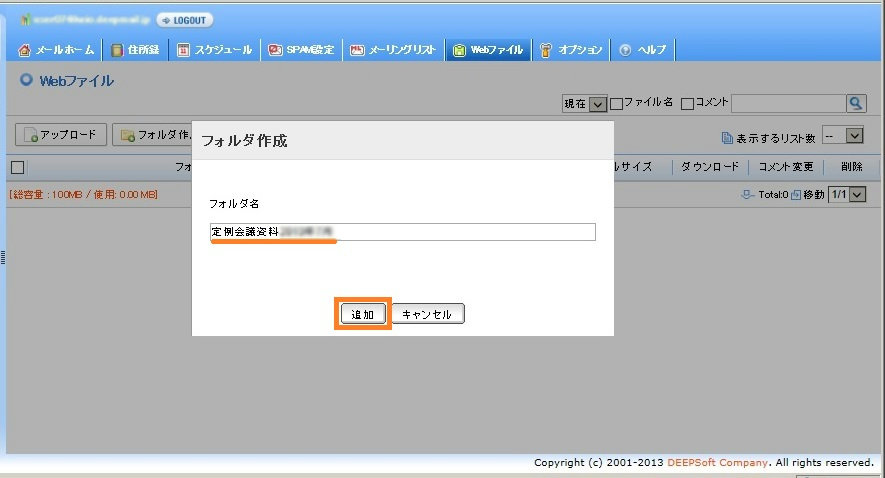This screenshot has height=478, width=885.
Task: Click the search magnifier icon
Action: click(x=856, y=103)
